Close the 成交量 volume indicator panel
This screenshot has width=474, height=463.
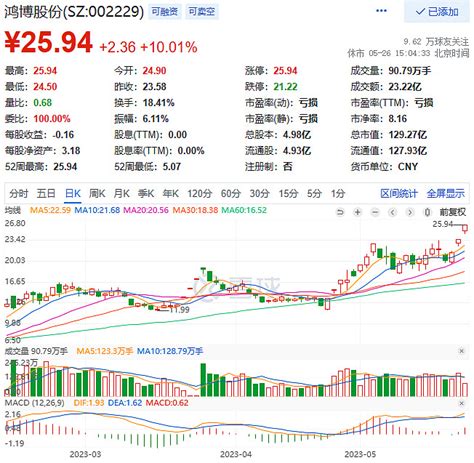462,351
